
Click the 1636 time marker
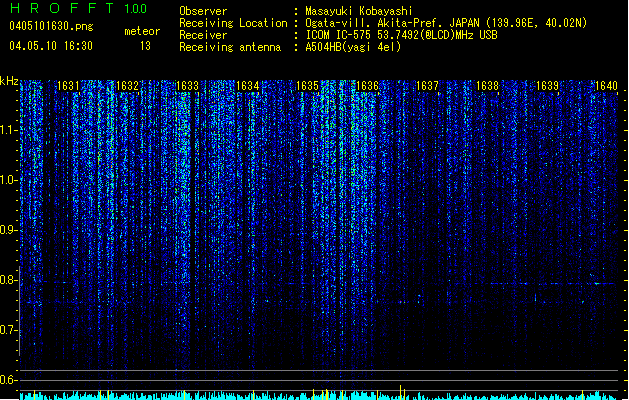[x=367, y=86]
